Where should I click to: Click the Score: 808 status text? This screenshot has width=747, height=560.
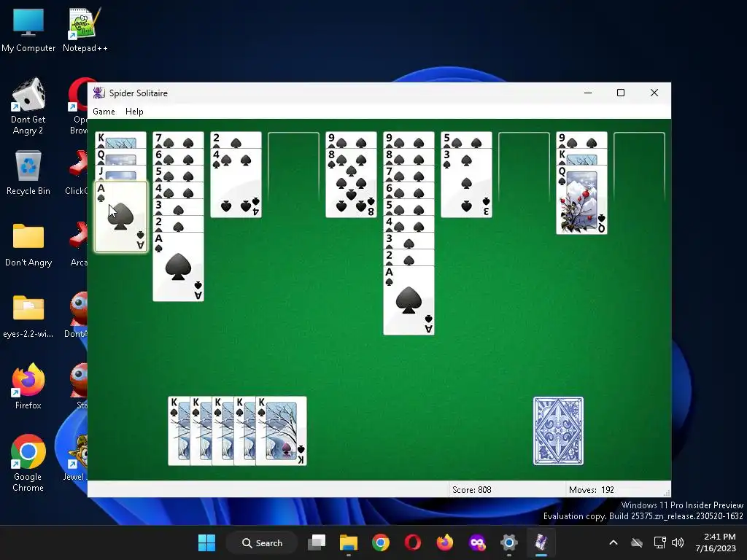tap(472, 489)
